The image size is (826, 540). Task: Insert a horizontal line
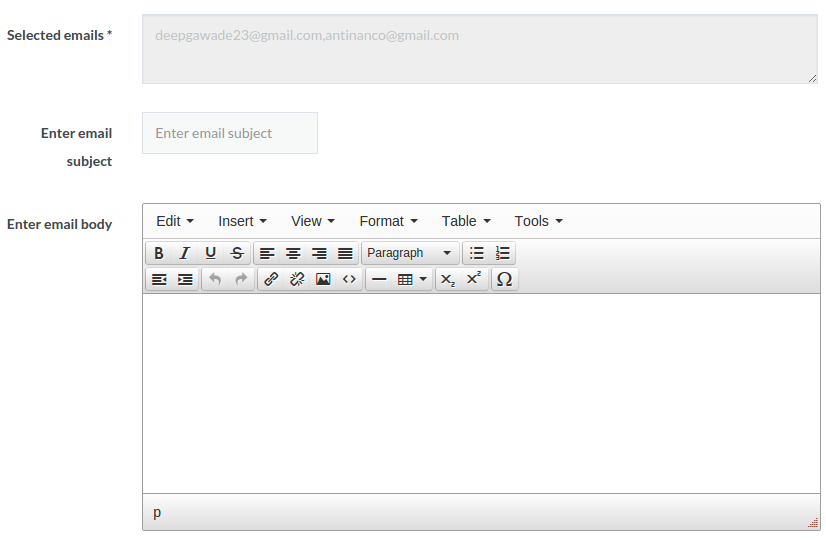click(379, 280)
